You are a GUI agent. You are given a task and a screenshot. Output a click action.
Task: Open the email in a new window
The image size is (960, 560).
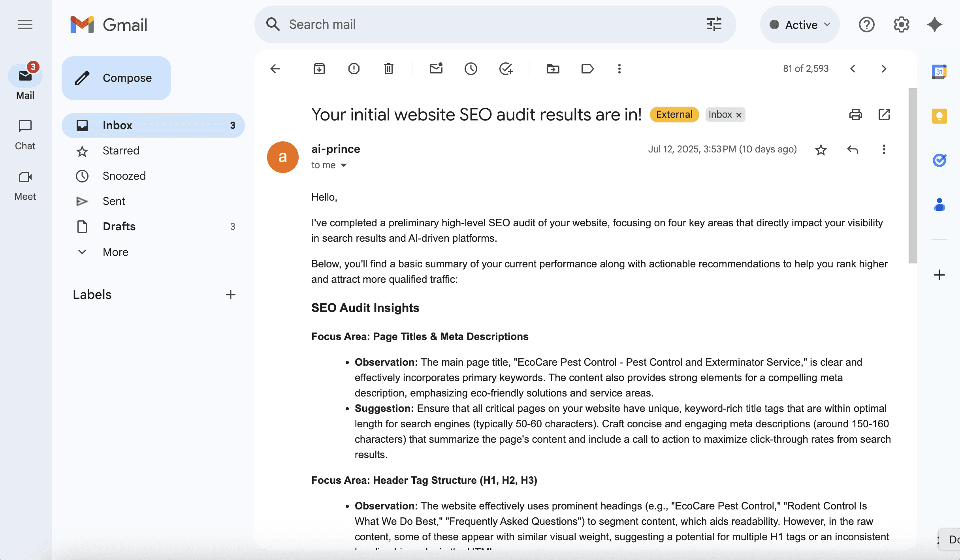(884, 115)
